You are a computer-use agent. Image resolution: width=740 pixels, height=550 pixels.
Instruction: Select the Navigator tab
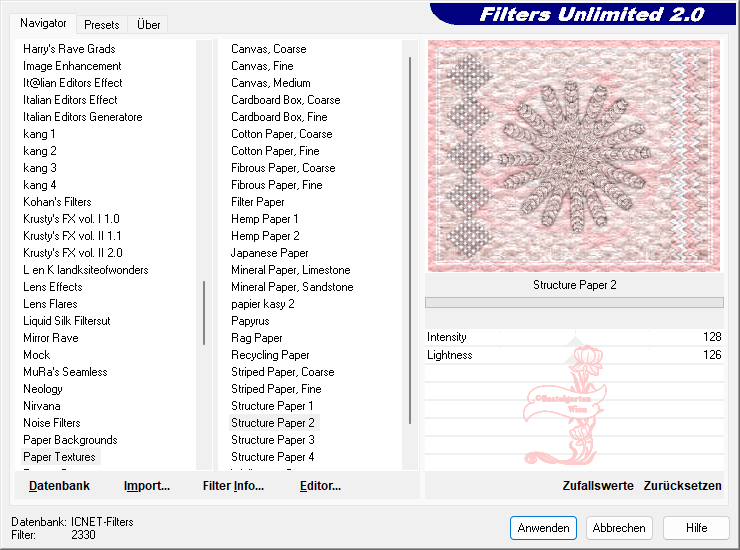[44, 23]
